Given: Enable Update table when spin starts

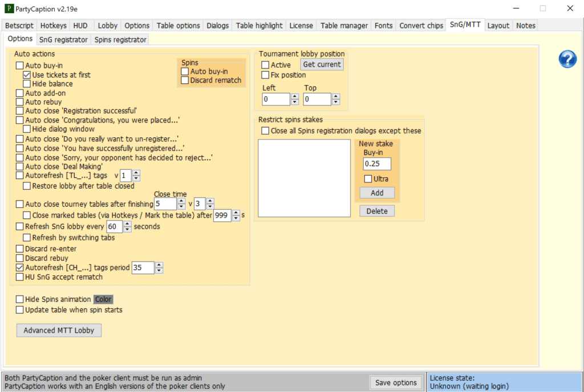Looking at the screenshot, I should (20, 310).
